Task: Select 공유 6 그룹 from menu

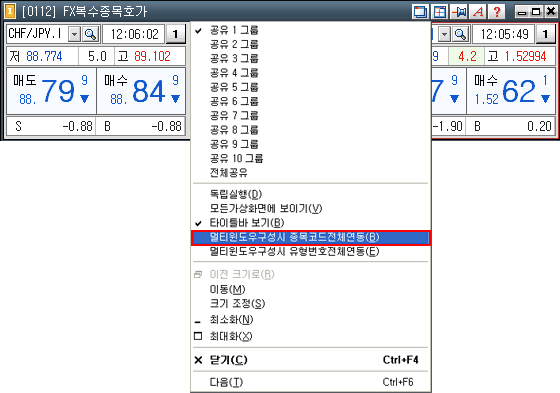Action: pyautogui.click(x=310, y=101)
